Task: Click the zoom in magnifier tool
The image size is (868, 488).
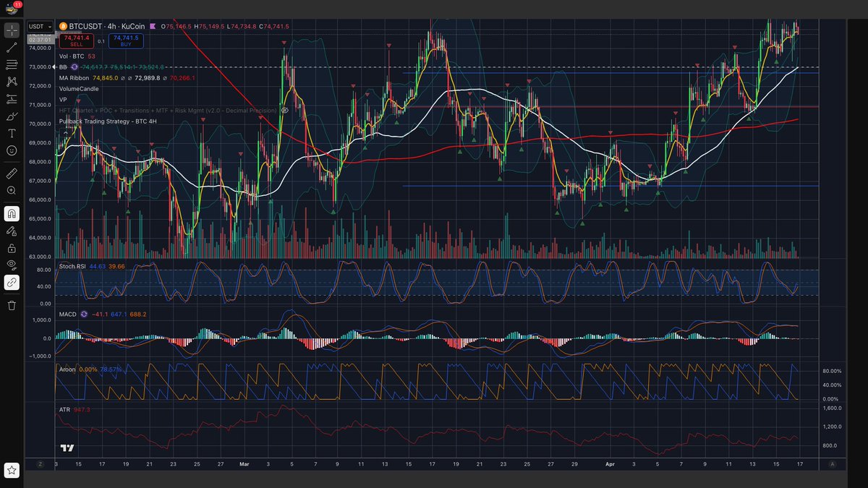Action: [12, 190]
